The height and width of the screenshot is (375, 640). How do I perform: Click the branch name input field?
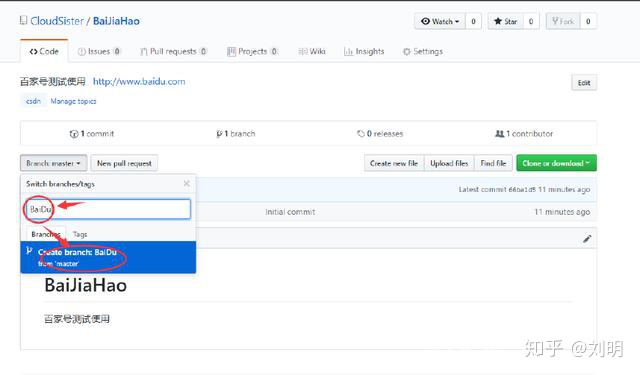[x=108, y=209]
